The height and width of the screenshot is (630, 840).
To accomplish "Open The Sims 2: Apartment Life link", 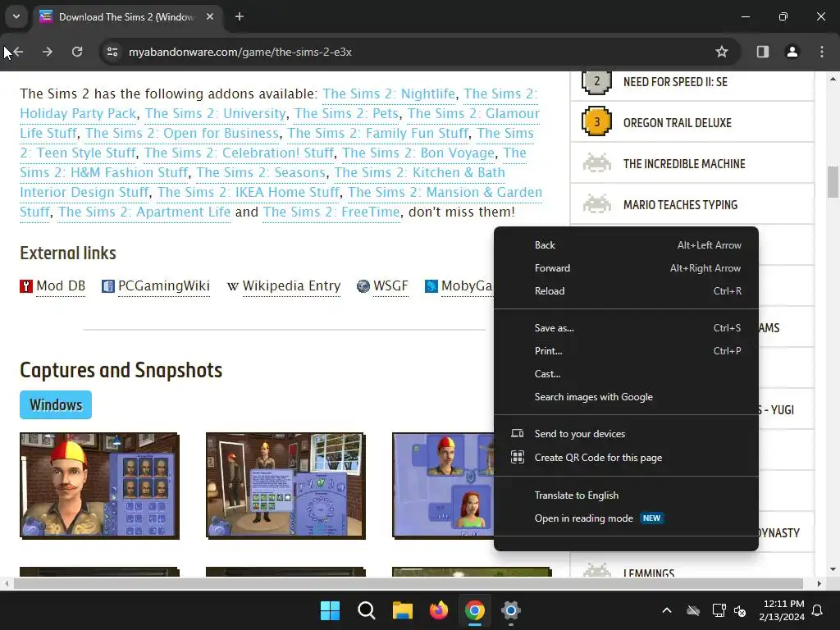I will pyautogui.click(x=144, y=212).
